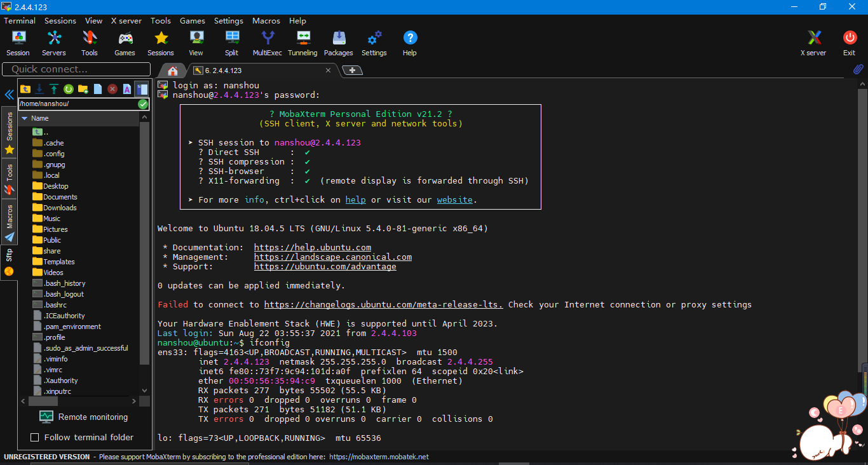Click the /home/nanshou/ path field

click(78, 104)
